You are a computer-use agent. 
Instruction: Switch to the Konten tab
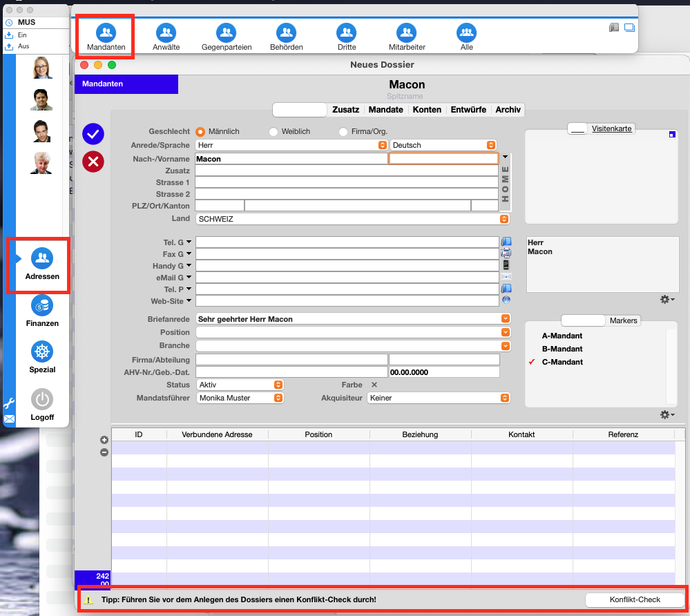(427, 110)
